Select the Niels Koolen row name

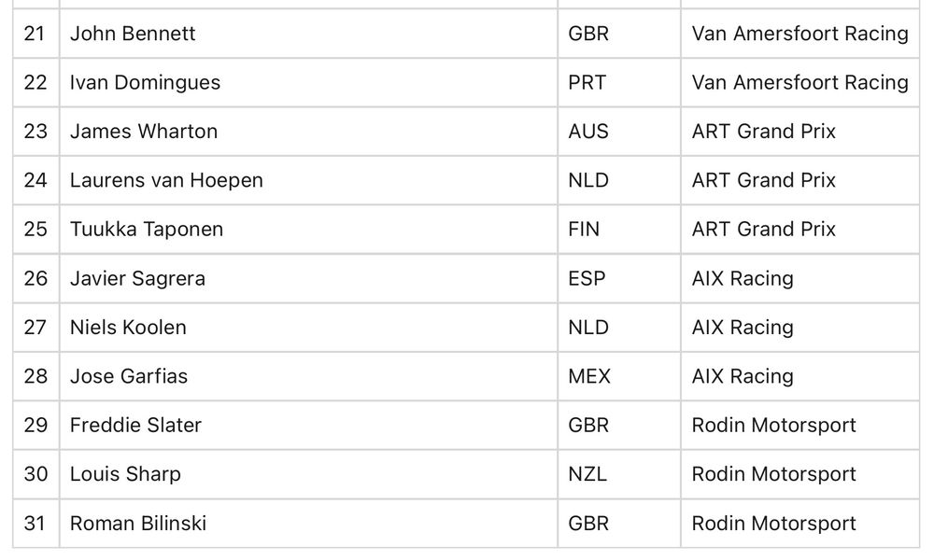(128, 328)
